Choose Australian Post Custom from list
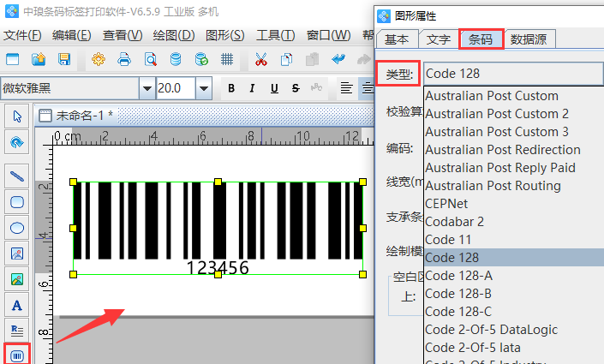This screenshot has width=604, height=364. pyautogui.click(x=514, y=96)
